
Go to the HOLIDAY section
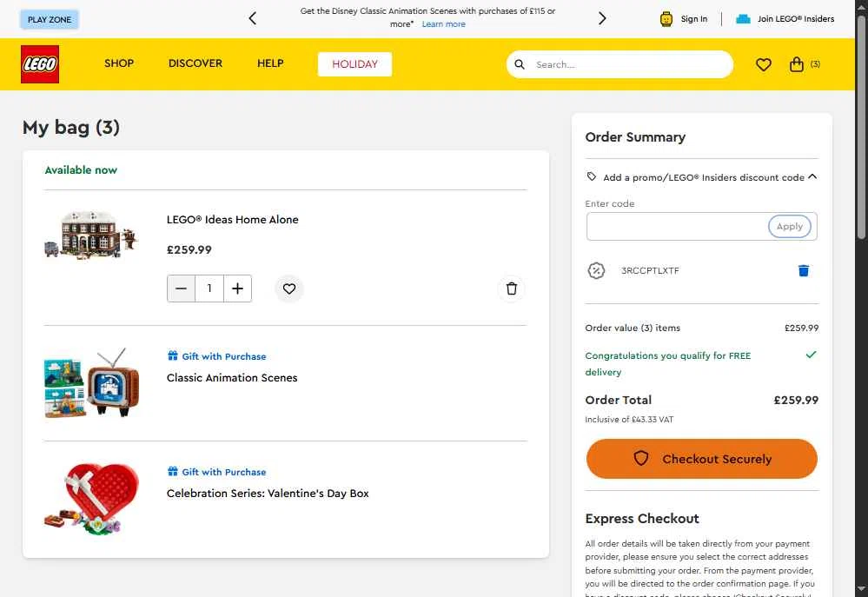[354, 64]
